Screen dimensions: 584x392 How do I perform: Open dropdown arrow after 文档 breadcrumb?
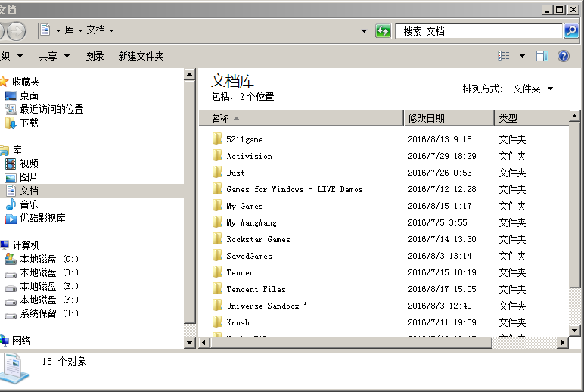111,30
